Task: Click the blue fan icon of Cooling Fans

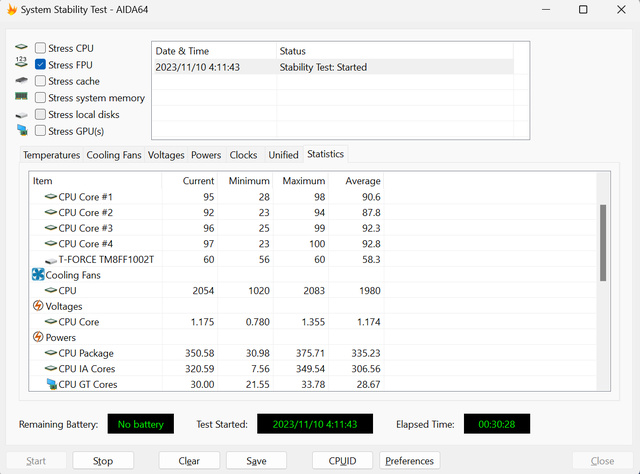Action: click(38, 274)
